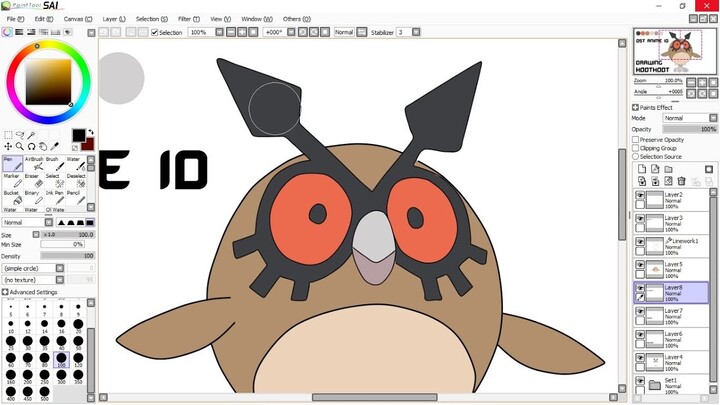Toggle visibility of Layer7
The width and height of the screenshot is (720, 405).
(640, 311)
